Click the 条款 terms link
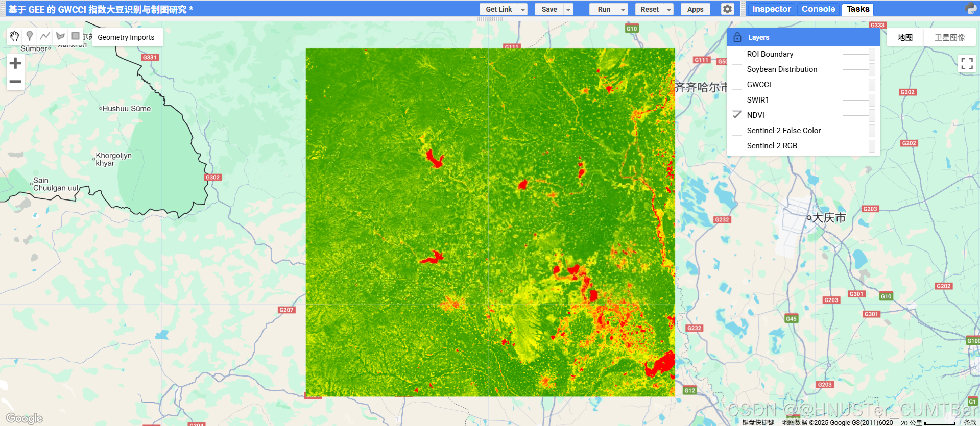The width and height of the screenshot is (980, 426). (970, 422)
